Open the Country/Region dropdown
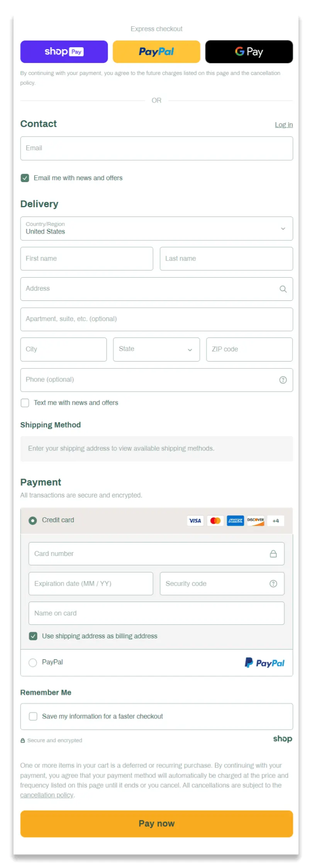 click(x=157, y=229)
